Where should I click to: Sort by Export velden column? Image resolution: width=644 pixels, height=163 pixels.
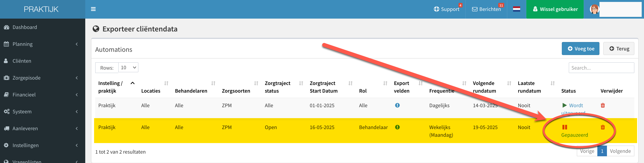421,83
